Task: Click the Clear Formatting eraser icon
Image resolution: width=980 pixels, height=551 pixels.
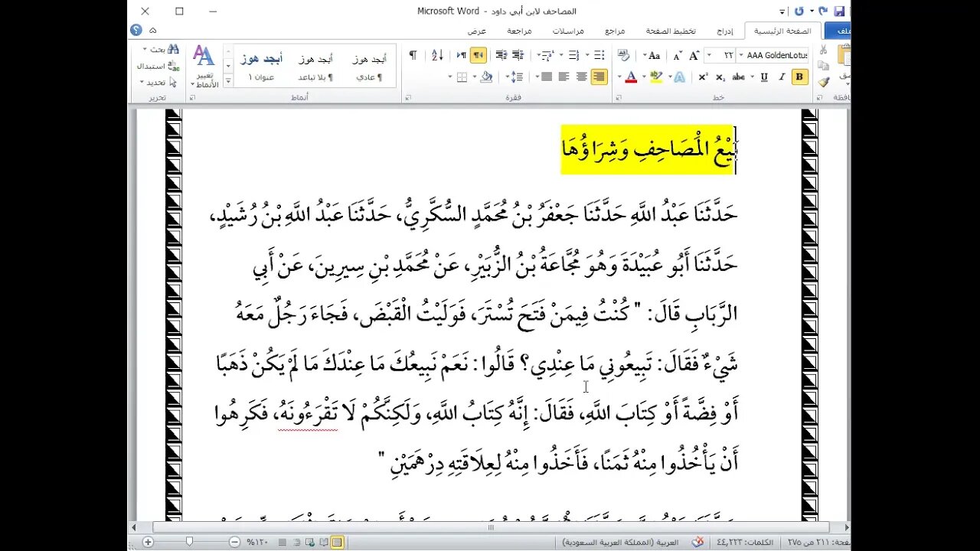Action: tap(624, 56)
